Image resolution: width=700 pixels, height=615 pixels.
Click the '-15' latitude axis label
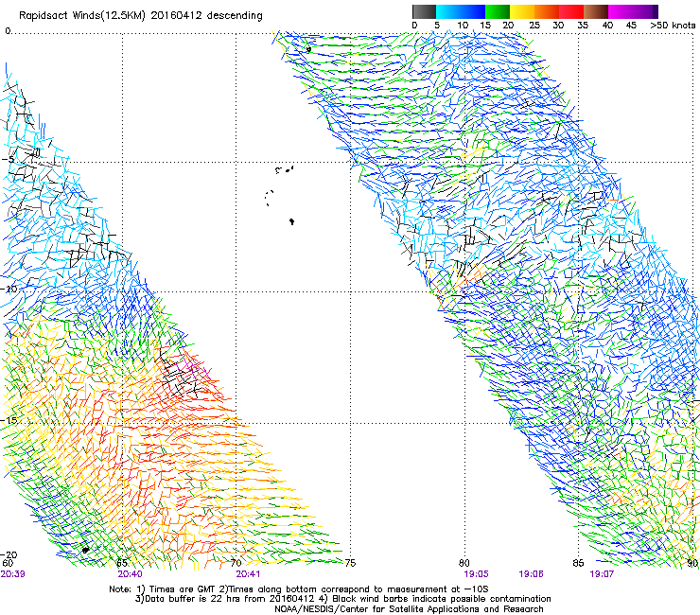(x=9, y=420)
